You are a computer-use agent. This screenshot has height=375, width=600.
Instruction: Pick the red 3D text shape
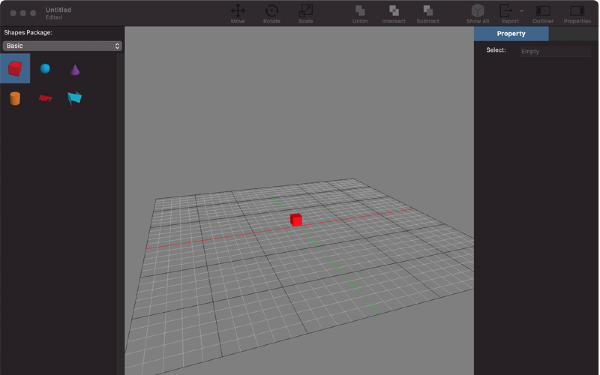tap(45, 98)
